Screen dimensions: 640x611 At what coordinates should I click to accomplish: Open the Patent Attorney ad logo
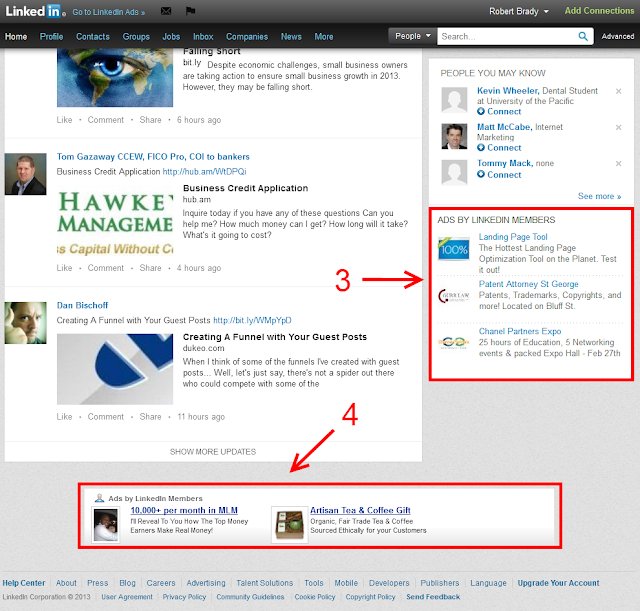pyautogui.click(x=453, y=296)
